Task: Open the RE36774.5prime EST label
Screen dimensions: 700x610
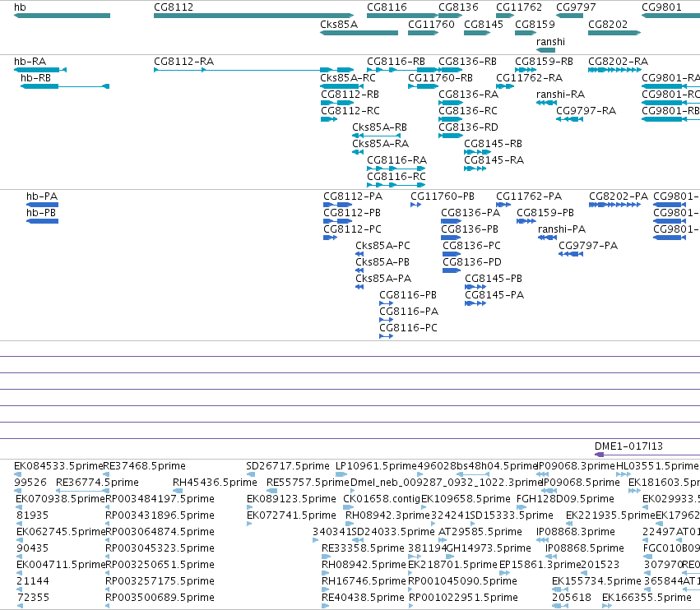Action: (97, 483)
